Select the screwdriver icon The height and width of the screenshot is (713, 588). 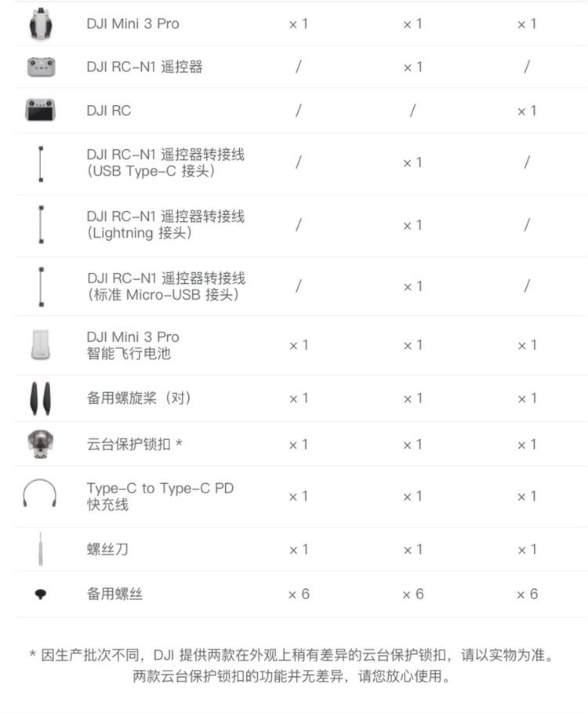[41, 549]
